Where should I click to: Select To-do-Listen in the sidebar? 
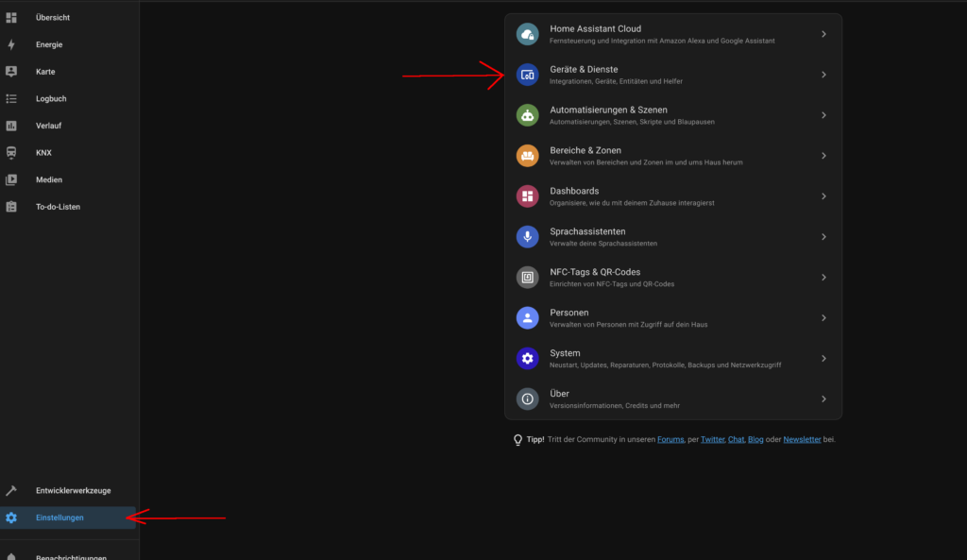[68, 207]
